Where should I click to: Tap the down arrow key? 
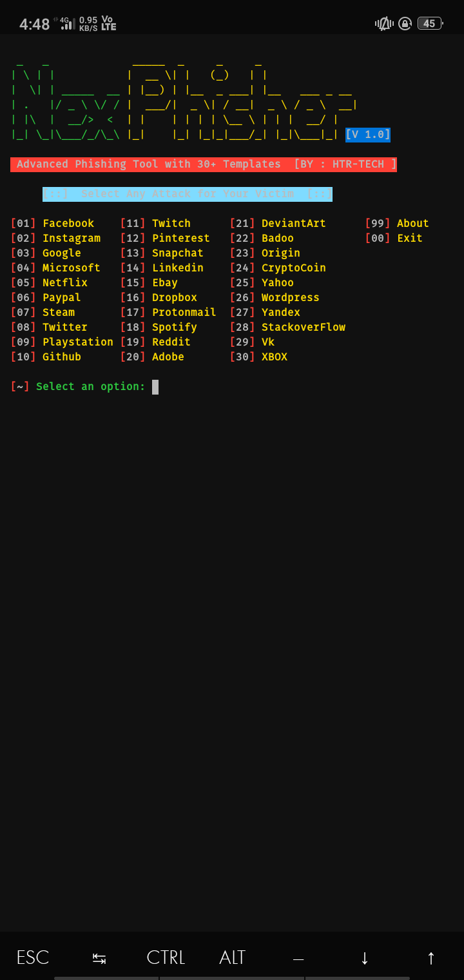[x=365, y=957]
